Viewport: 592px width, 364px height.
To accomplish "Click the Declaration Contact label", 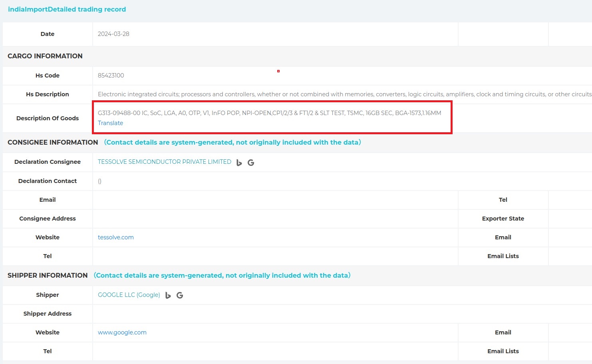I will tap(48, 181).
